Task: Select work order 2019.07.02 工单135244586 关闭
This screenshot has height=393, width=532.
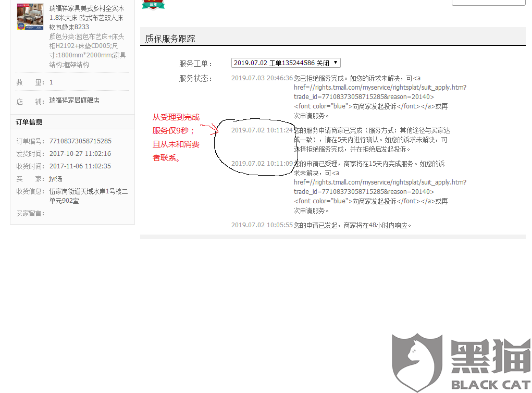Action: [276, 62]
